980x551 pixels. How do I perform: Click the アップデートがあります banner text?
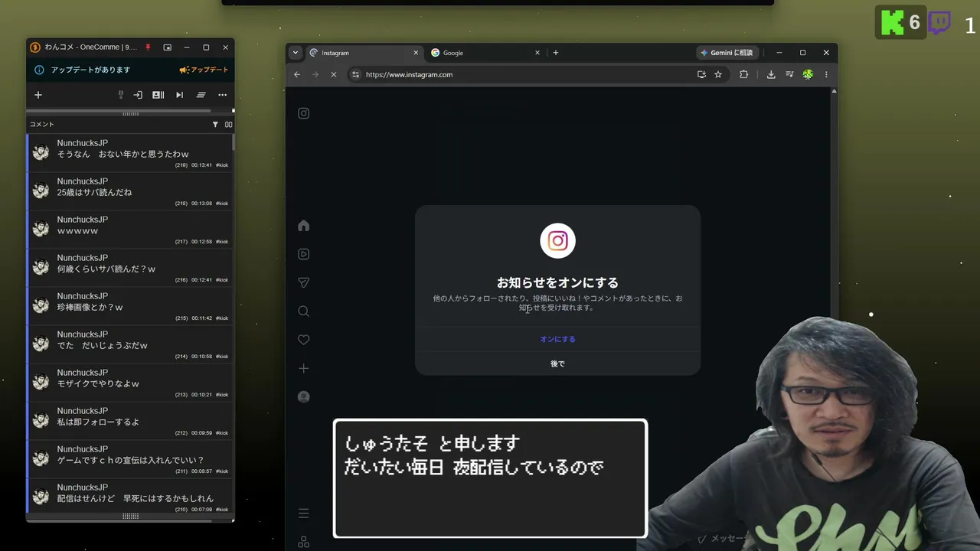[90, 70]
